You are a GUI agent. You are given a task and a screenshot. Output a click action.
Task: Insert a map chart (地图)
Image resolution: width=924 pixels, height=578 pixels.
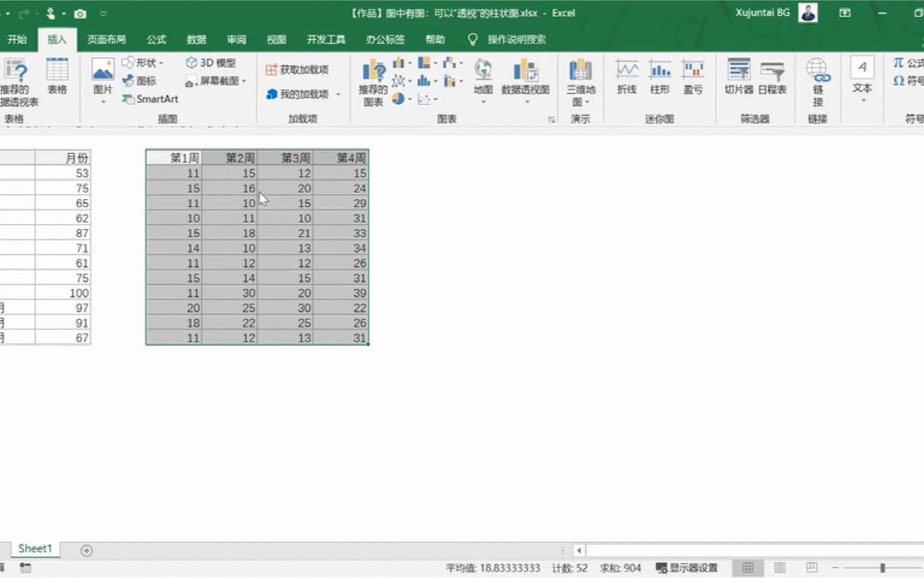[x=483, y=80]
